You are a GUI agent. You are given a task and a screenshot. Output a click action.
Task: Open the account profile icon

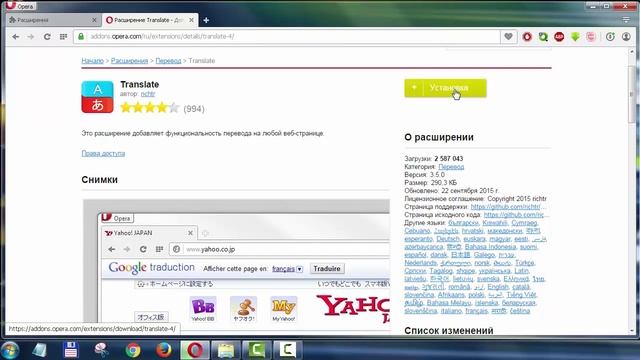[626, 37]
